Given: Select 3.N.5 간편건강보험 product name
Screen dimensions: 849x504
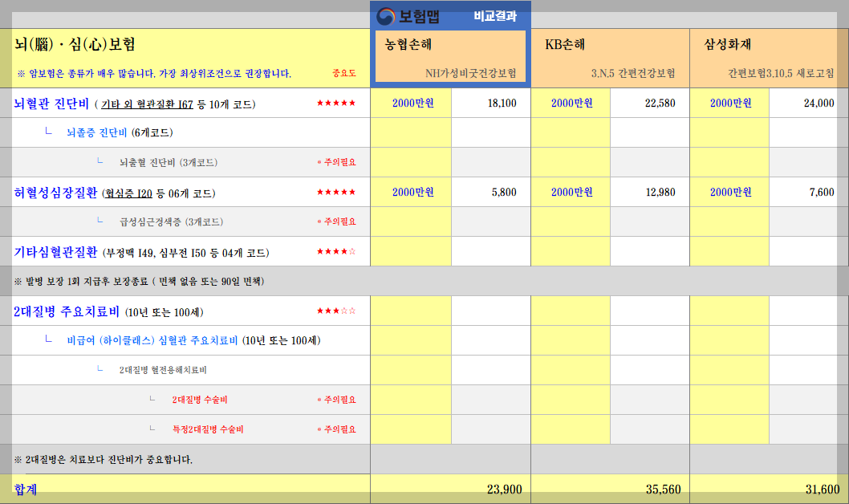Looking at the screenshot, I should click(x=633, y=73).
